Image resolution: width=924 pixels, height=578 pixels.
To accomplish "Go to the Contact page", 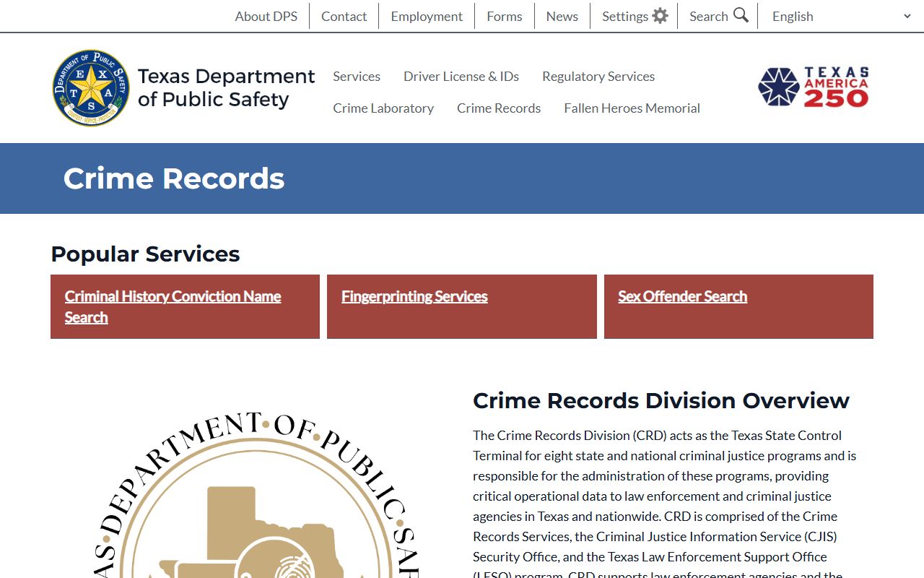I will (x=344, y=16).
